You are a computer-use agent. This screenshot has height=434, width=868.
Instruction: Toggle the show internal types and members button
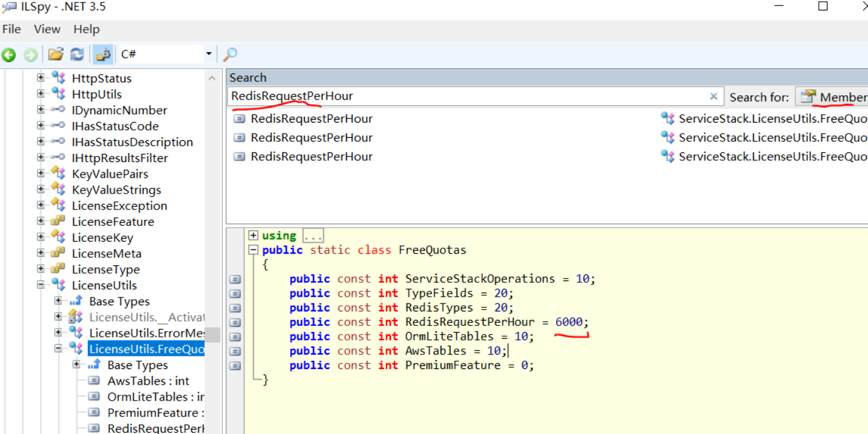[103, 55]
